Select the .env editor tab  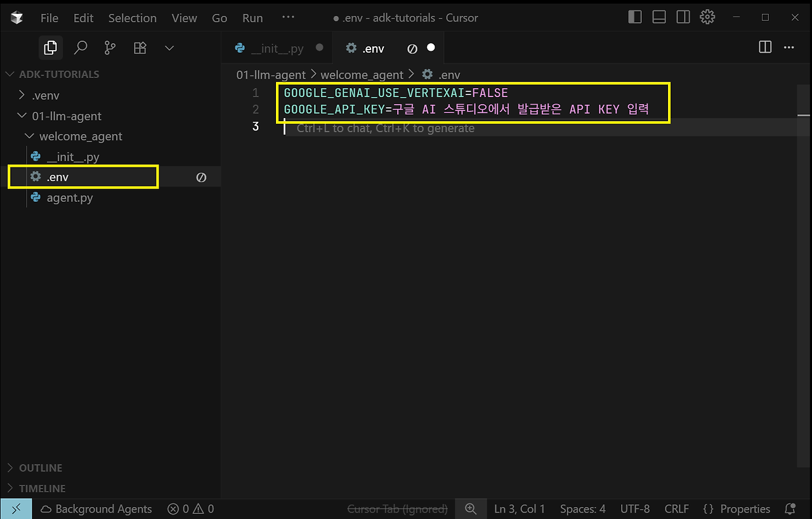click(388, 48)
